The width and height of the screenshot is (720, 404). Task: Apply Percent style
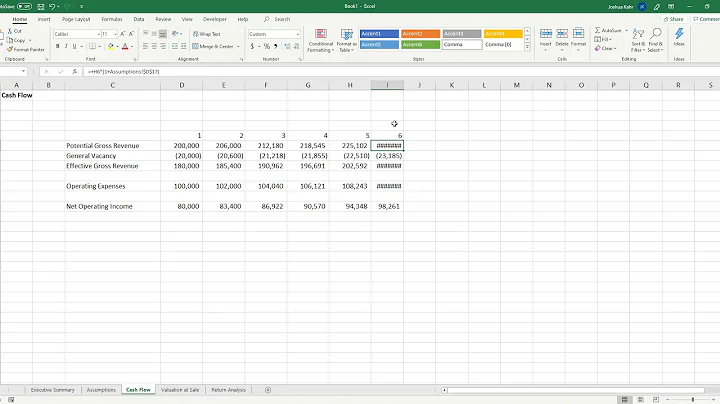[266, 46]
